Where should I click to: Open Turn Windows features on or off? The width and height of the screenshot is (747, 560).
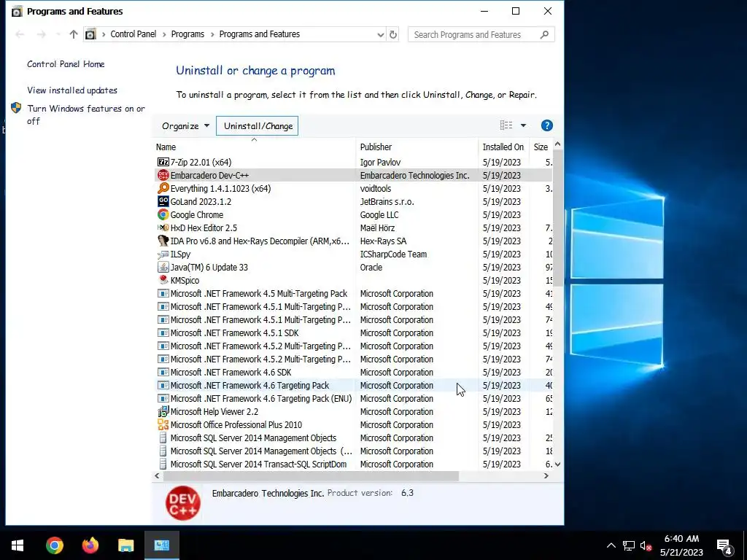(x=86, y=114)
